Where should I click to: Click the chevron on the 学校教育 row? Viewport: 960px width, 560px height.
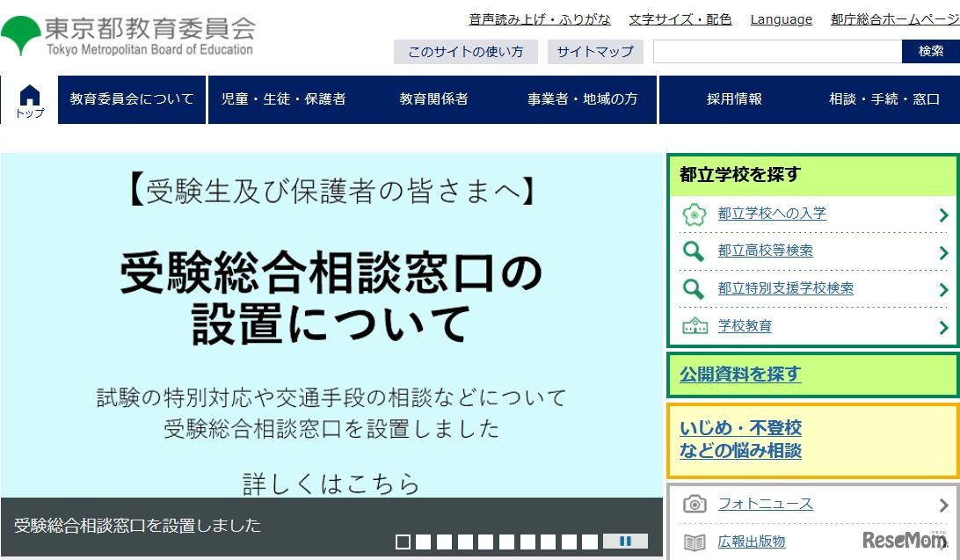943,328
